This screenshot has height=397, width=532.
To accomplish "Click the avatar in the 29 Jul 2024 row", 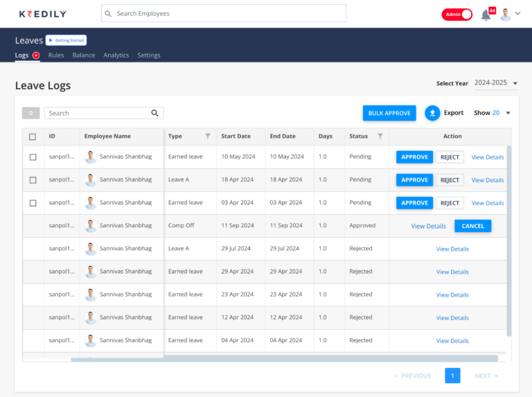I will (x=91, y=249).
